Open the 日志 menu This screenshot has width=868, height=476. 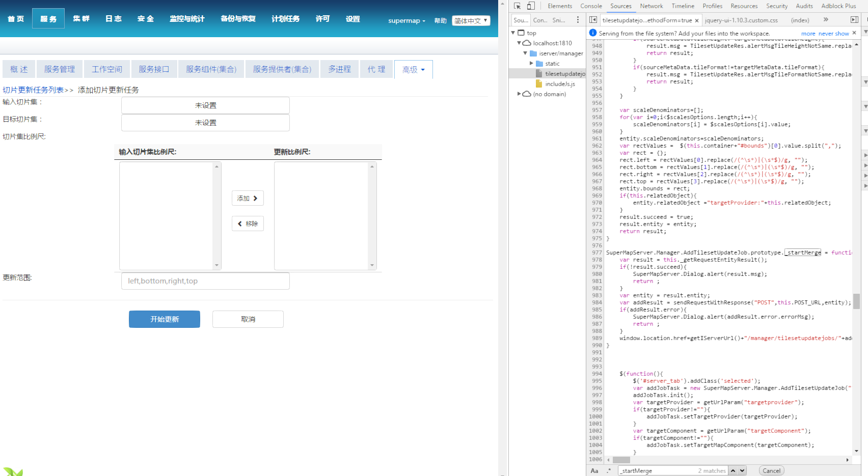(114, 19)
